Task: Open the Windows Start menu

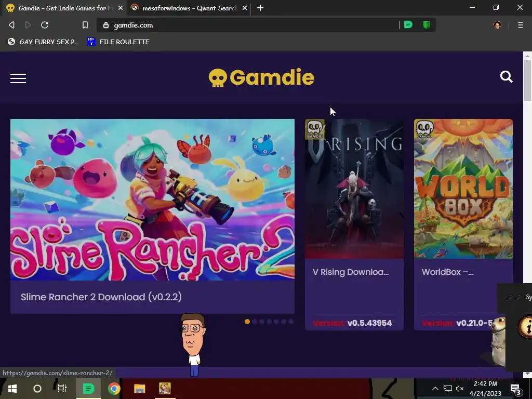Action: [x=12, y=389]
